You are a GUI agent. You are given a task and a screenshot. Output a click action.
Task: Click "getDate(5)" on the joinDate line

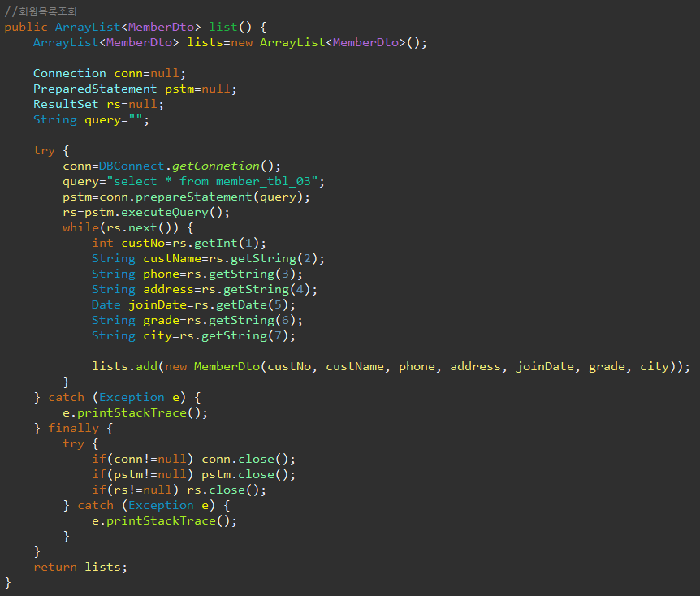pyautogui.click(x=253, y=305)
